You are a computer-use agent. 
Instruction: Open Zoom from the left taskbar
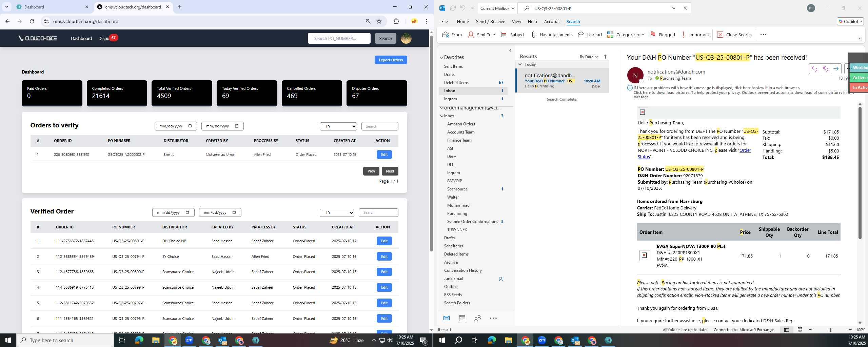click(x=189, y=340)
